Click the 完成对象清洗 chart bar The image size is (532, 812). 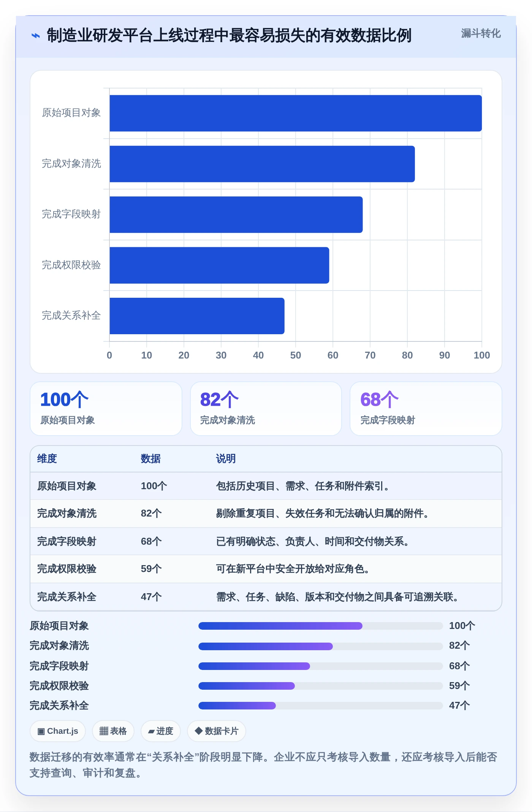[262, 164]
